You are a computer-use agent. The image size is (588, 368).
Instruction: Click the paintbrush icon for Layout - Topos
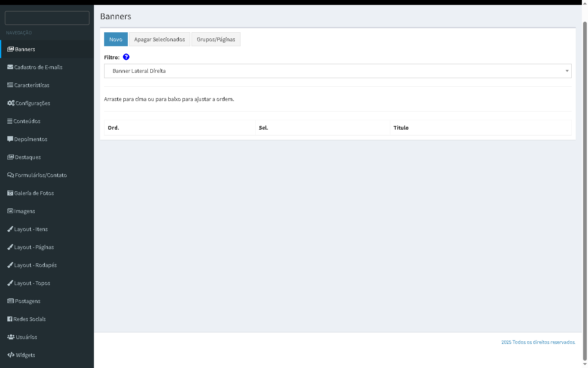[x=10, y=283]
